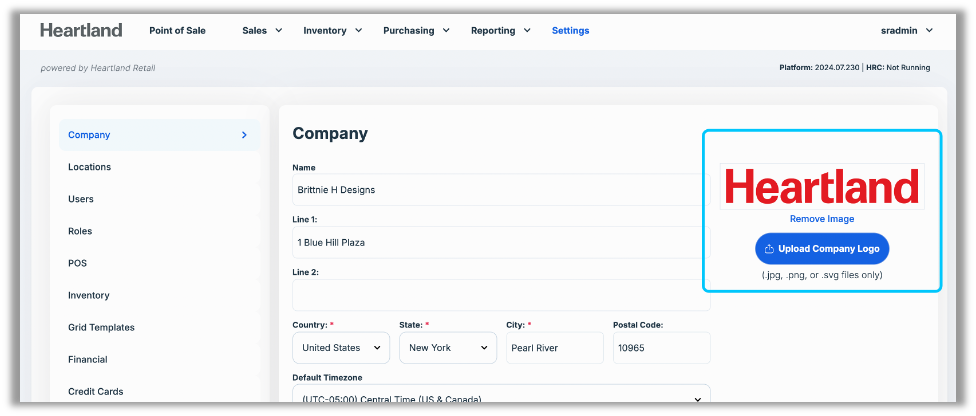
Task: Select Grid Templates in the sidebar
Action: [x=101, y=327]
